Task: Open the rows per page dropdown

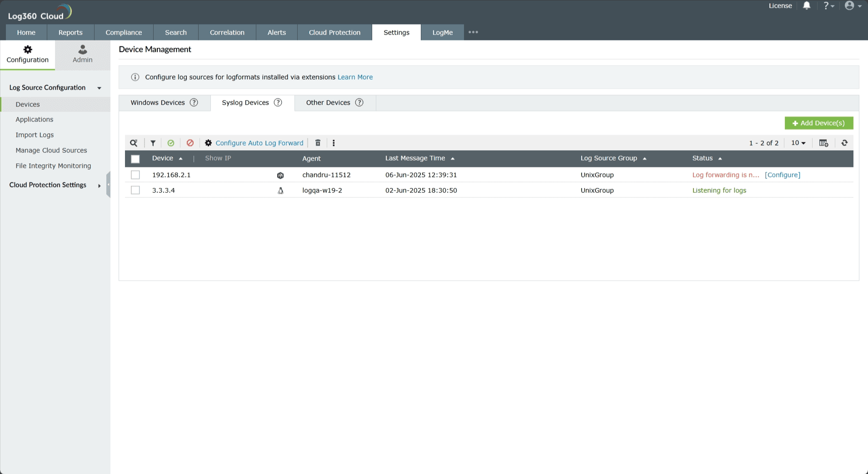Action: point(798,143)
